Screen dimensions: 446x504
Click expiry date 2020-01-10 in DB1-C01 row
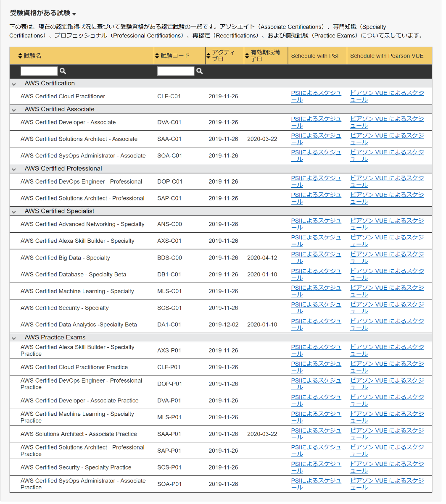click(262, 274)
